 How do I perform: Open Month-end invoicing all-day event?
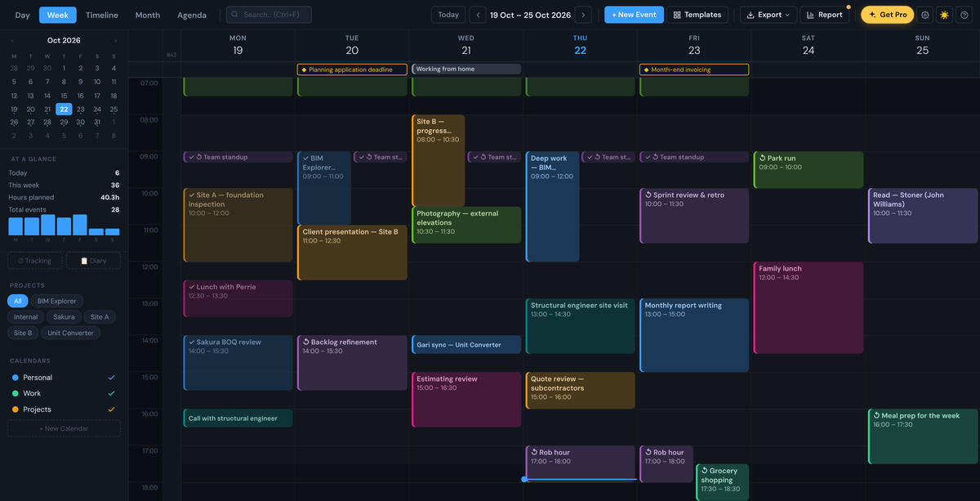(x=694, y=69)
